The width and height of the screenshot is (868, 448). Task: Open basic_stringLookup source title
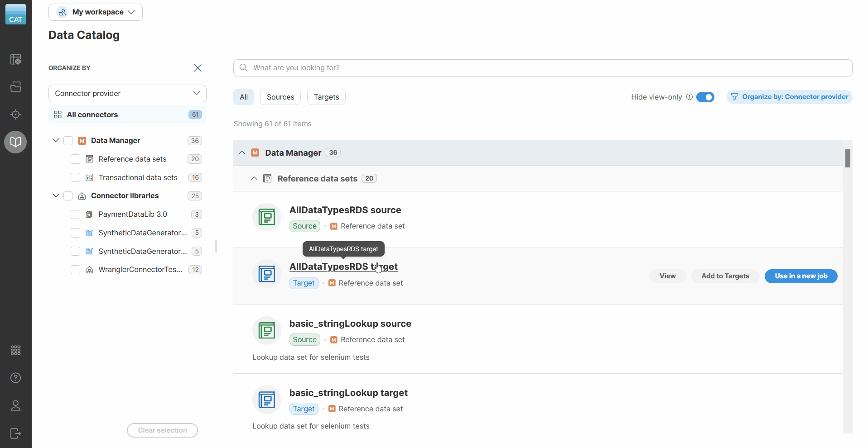pos(350,324)
